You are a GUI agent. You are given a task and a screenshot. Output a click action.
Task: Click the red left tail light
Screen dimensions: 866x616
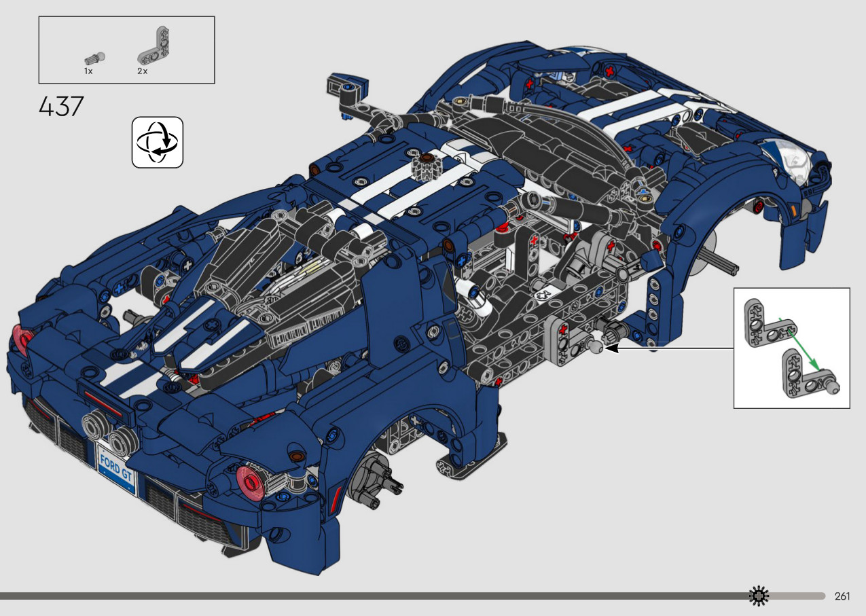(22, 340)
